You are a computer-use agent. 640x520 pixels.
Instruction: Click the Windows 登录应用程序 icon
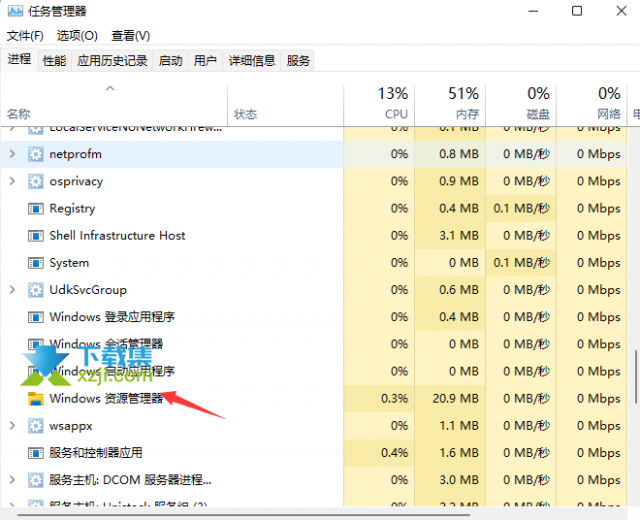[36, 317]
